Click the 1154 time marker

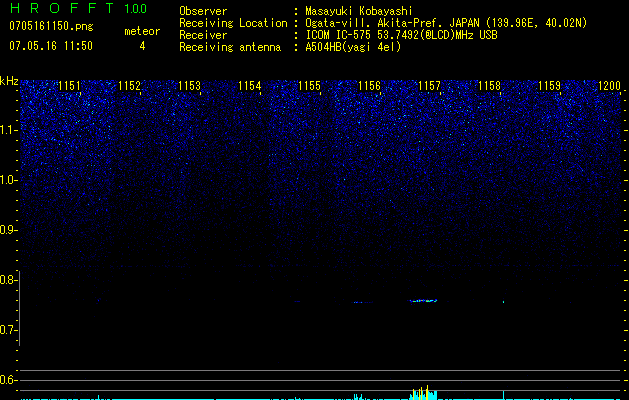coord(250,86)
